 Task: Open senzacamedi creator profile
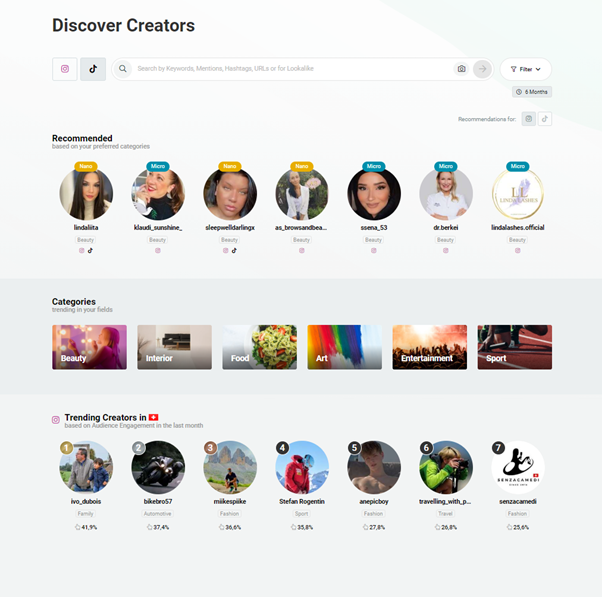tap(518, 467)
